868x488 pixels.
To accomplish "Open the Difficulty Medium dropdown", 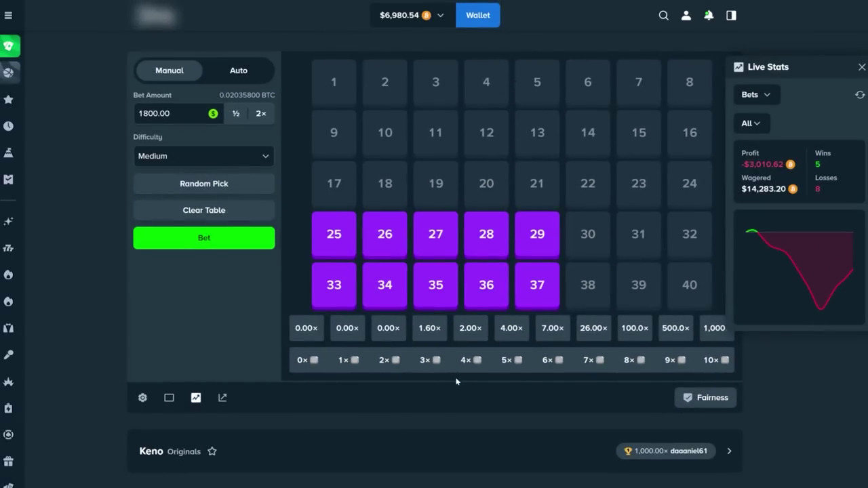I will [203, 156].
